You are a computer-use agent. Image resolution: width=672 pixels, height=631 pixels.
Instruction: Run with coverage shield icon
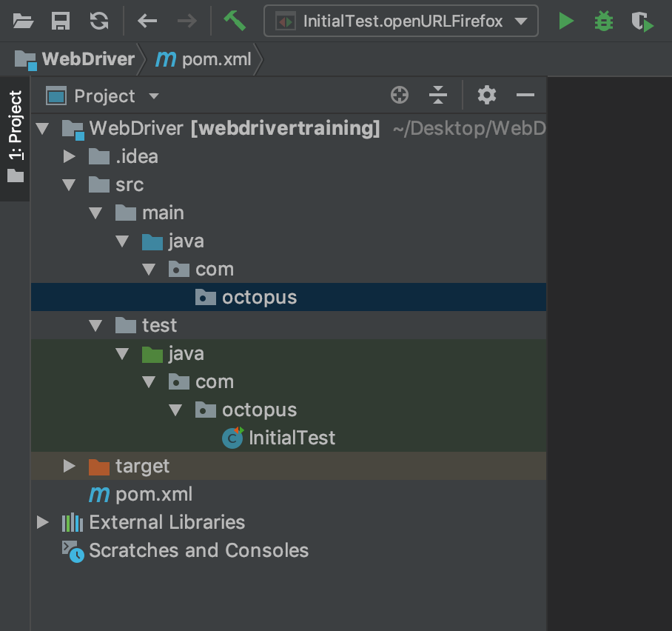(x=642, y=21)
